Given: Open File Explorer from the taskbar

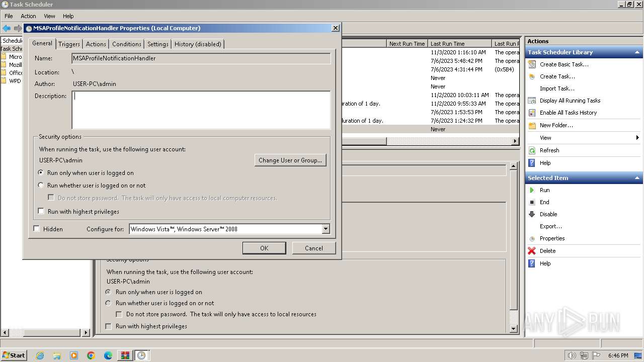Looking at the screenshot, I should pos(57,355).
